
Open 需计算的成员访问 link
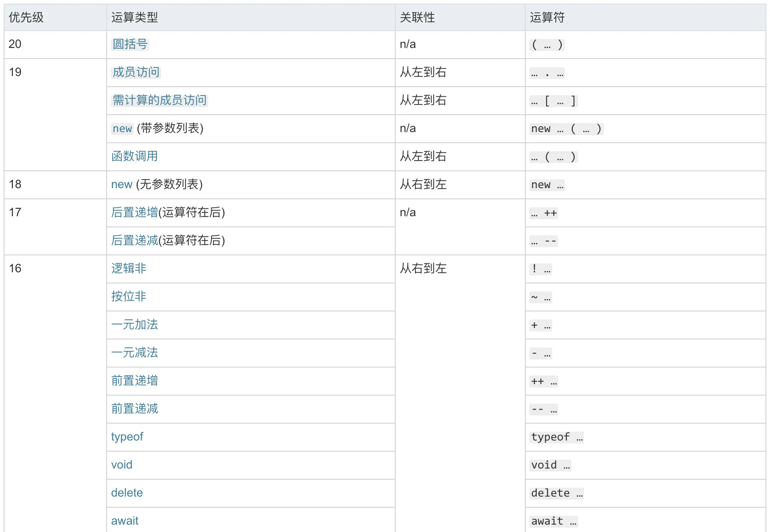(159, 100)
